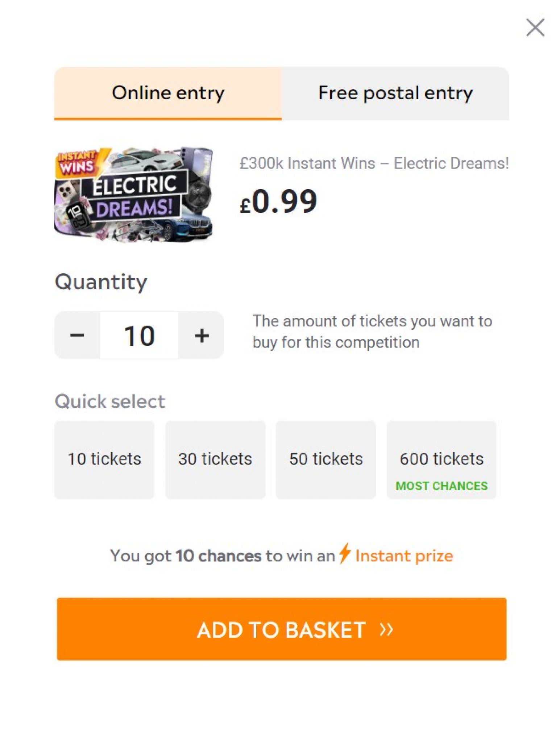Choose the 30 tickets quick option
The height and width of the screenshot is (742, 560).
(x=215, y=458)
